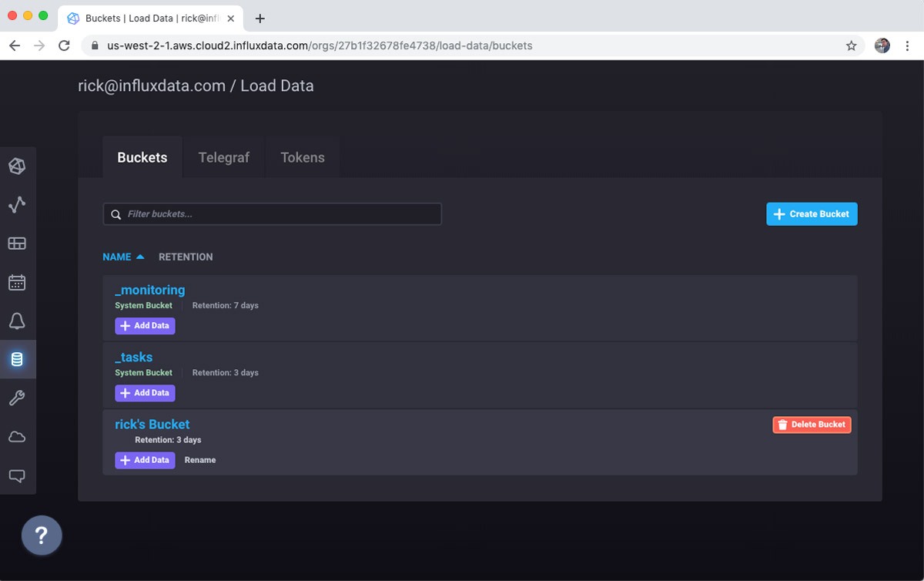Open Dashboards grid icon in sidebar
The height and width of the screenshot is (581, 924).
[x=17, y=243]
